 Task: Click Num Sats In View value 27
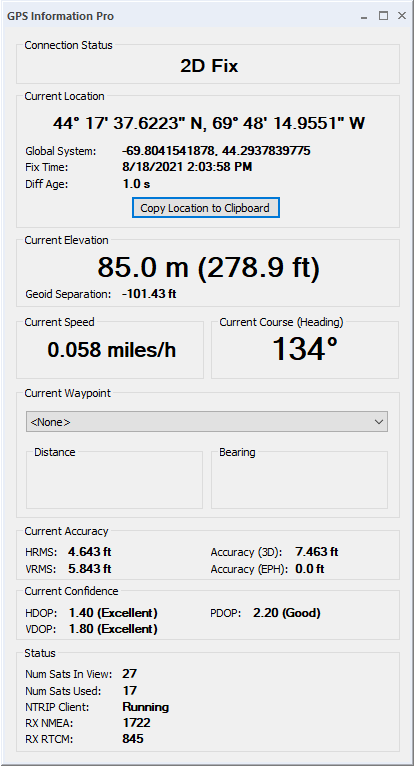(x=129, y=674)
